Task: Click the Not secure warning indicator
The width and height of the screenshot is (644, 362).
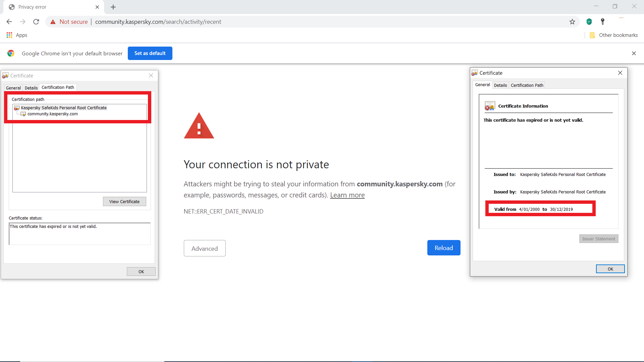Action: 69,22
